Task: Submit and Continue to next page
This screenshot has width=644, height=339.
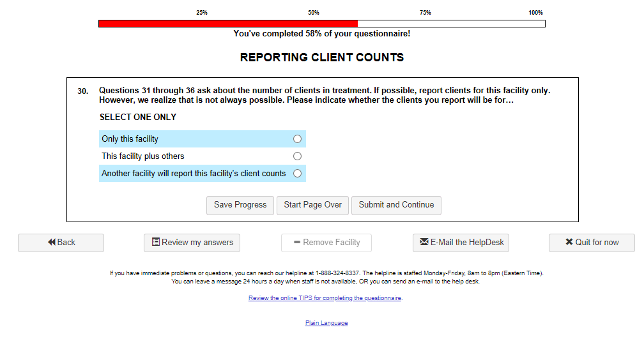Action: coord(396,205)
